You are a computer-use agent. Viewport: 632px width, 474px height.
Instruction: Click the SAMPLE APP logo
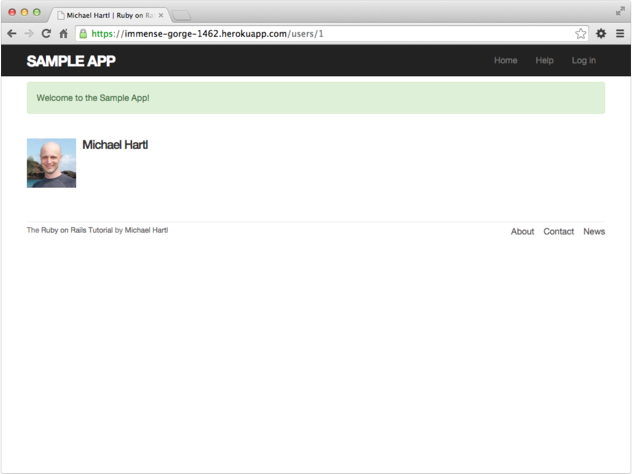pos(71,61)
